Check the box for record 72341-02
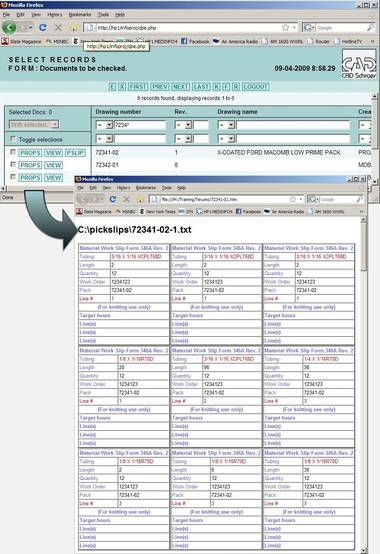The width and height of the screenshot is (380, 554). click(x=13, y=152)
